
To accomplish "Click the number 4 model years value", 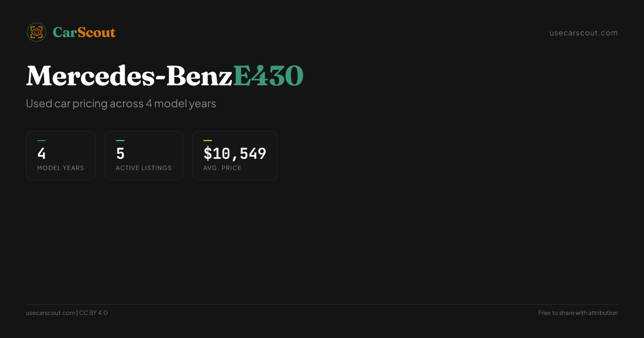I will [41, 154].
